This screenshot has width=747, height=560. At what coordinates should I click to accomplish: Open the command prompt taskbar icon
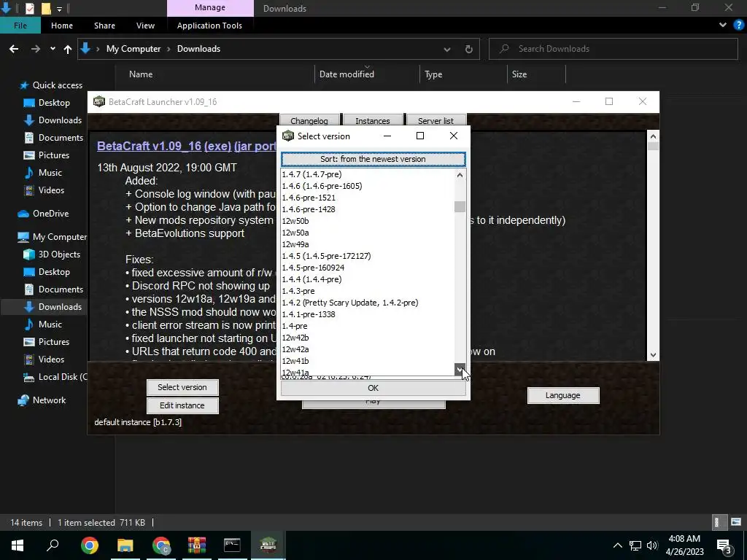232,545
